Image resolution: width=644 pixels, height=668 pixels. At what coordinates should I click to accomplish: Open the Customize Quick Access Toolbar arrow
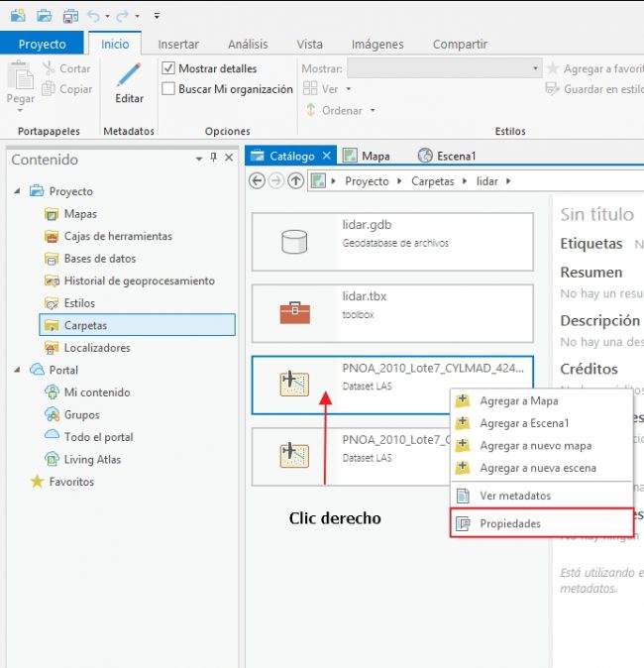point(157,16)
